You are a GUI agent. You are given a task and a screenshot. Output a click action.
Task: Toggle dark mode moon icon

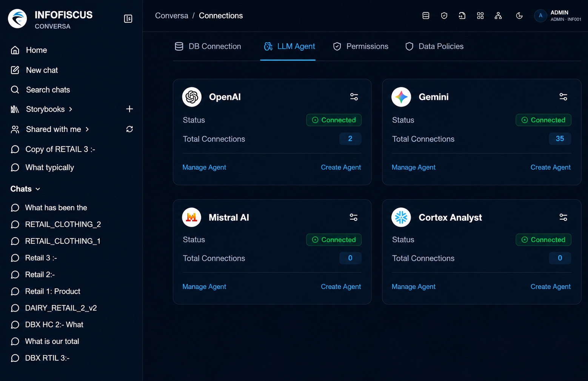tap(519, 15)
